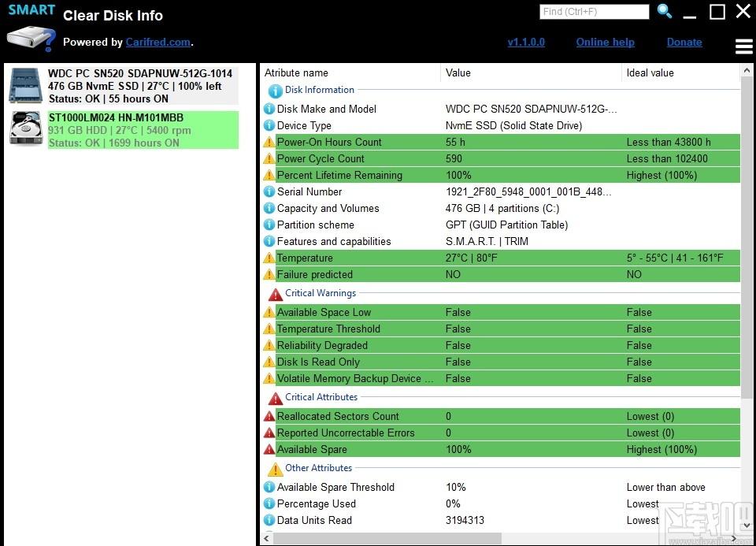
Task: Click yellow warning icon beside Temperature row
Action: pyautogui.click(x=269, y=258)
